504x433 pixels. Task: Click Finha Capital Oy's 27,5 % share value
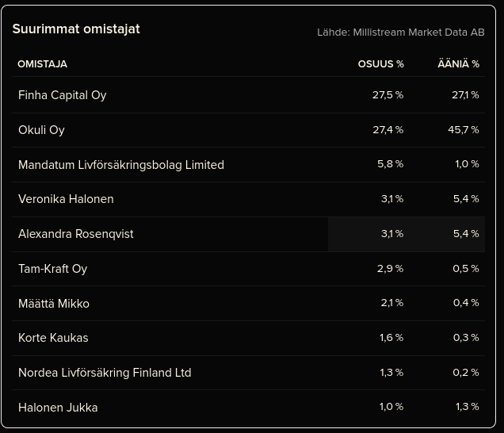388,95
